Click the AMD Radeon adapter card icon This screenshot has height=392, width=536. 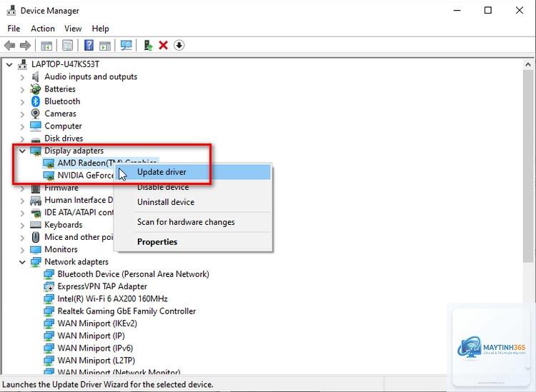[49, 164]
